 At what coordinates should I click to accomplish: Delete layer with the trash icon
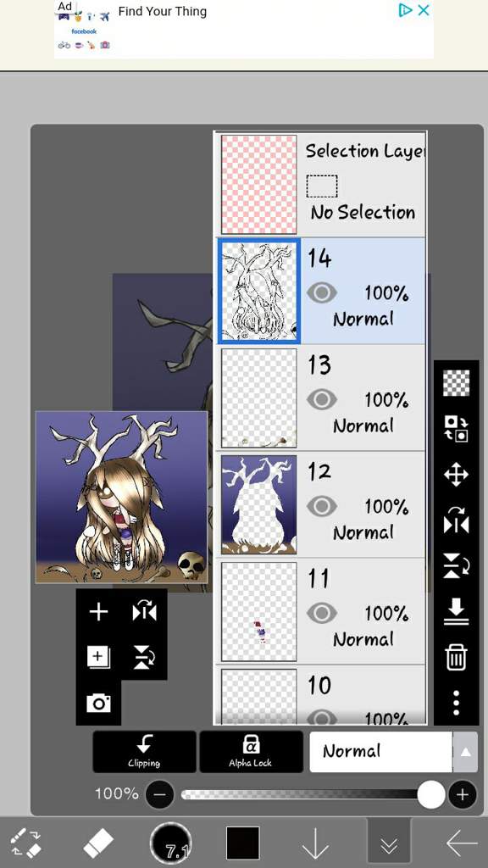click(x=456, y=657)
